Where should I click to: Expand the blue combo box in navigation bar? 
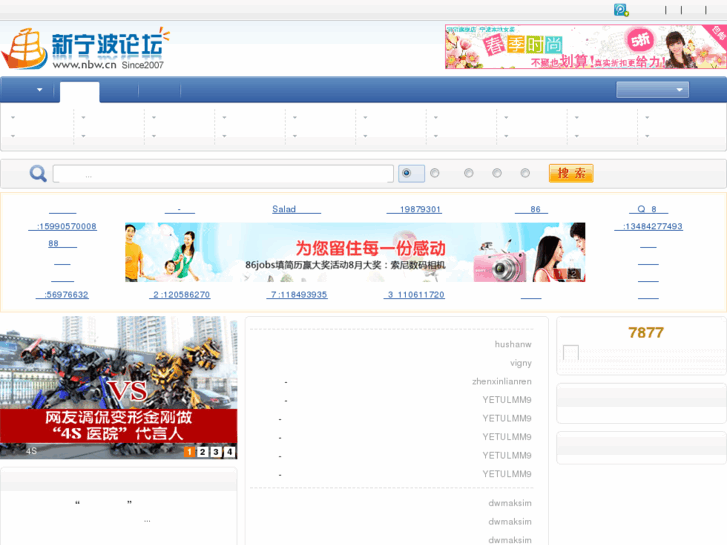(x=652, y=90)
